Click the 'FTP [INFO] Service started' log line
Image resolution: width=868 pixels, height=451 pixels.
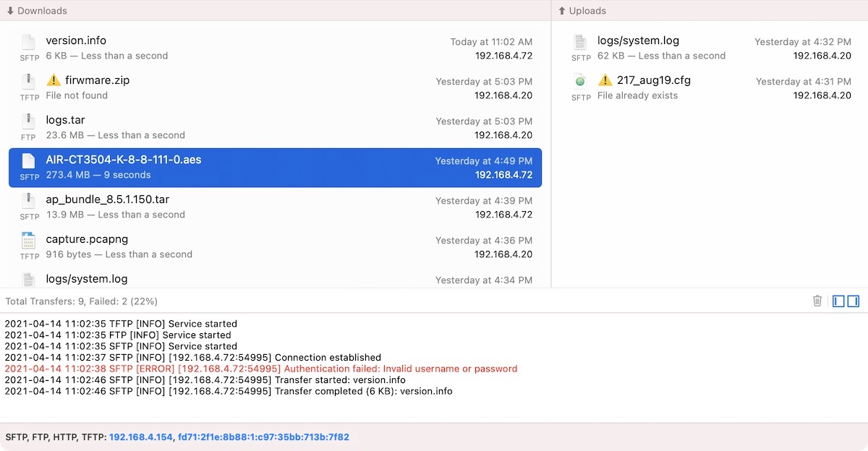pyautogui.click(x=118, y=335)
